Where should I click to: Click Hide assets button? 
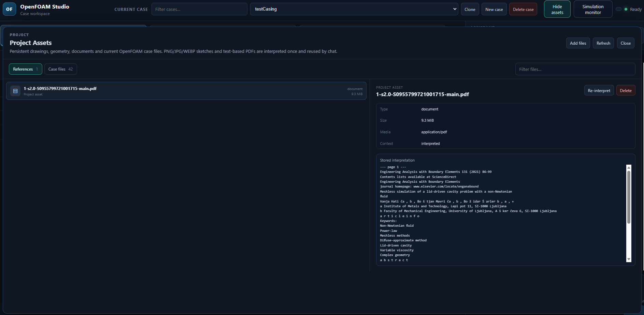(x=557, y=9)
